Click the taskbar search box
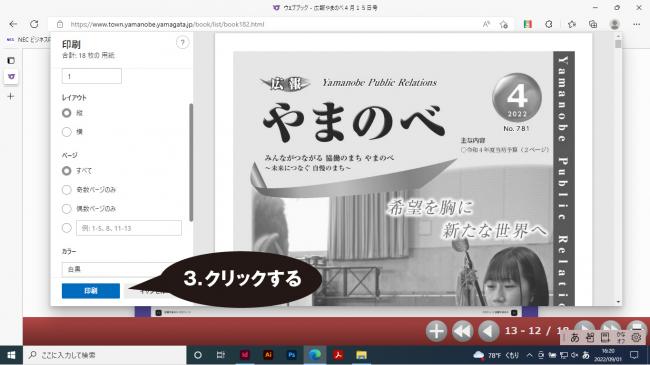 (x=104, y=355)
